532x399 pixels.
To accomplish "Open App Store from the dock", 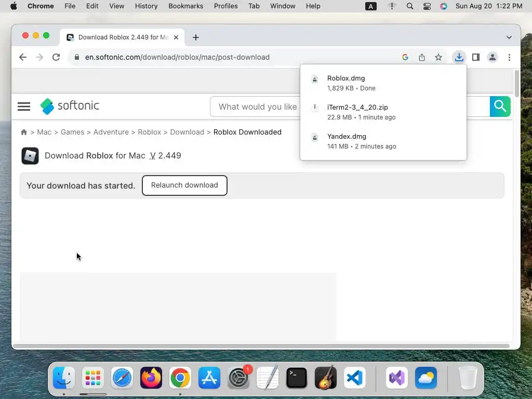I will 209,378.
